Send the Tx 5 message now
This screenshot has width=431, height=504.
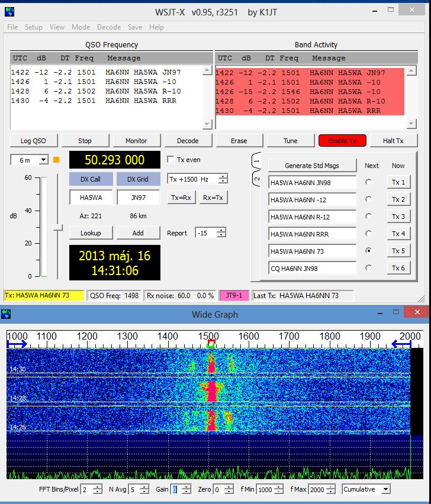pyautogui.click(x=398, y=251)
